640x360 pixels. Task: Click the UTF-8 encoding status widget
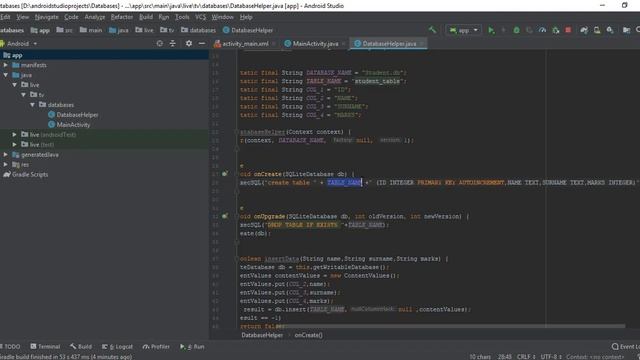[551, 357]
